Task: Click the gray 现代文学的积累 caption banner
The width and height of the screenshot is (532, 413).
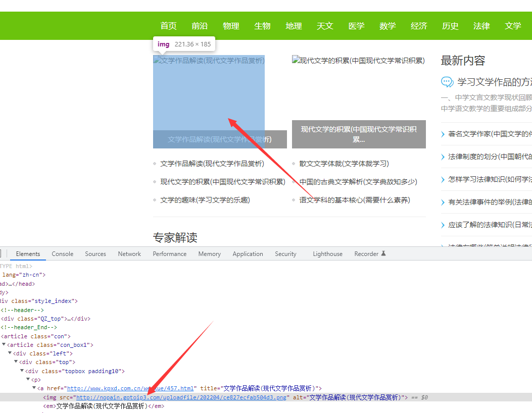Action: (359, 134)
